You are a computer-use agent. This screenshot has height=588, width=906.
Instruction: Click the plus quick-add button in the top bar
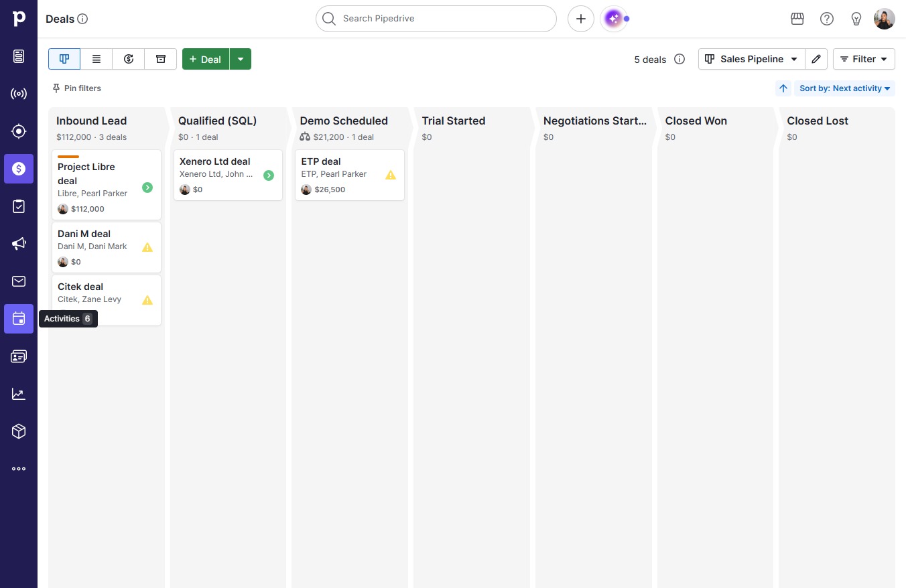(x=581, y=19)
